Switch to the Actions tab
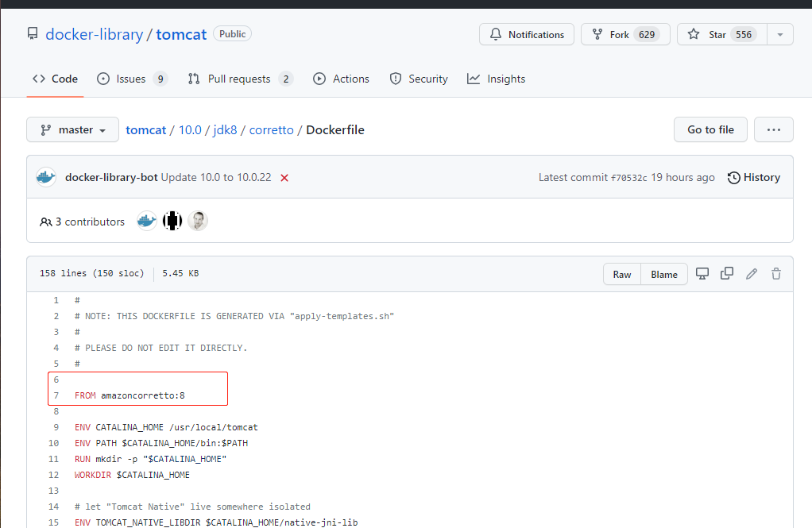Image resolution: width=812 pixels, height=528 pixels. coord(342,79)
